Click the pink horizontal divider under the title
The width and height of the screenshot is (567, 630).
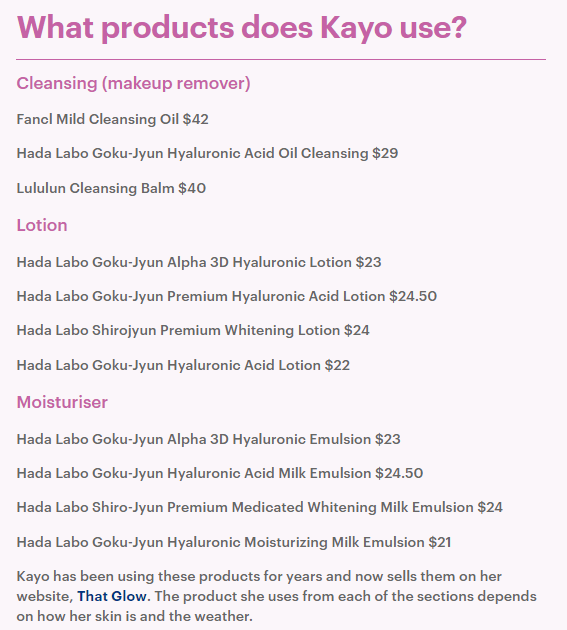tap(281, 59)
